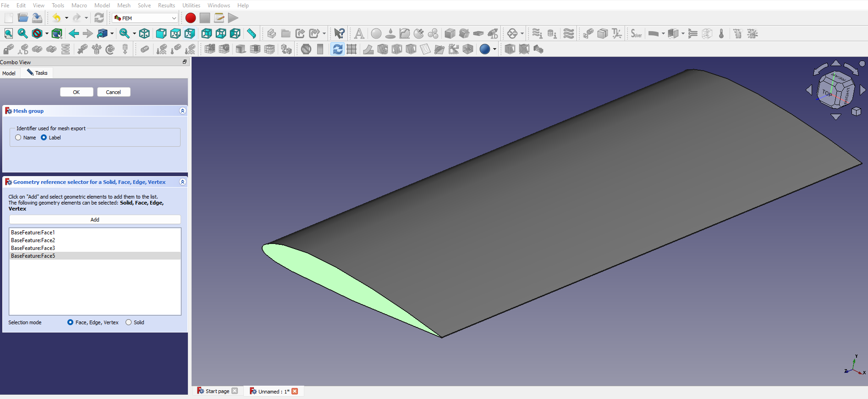Choose Solid selection mode
This screenshot has width=868, height=399.
(129, 322)
